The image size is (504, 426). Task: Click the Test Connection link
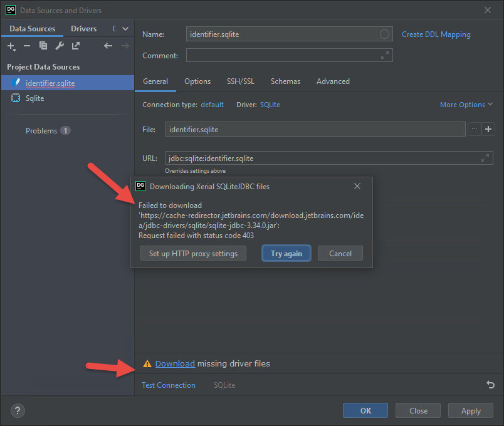click(169, 385)
